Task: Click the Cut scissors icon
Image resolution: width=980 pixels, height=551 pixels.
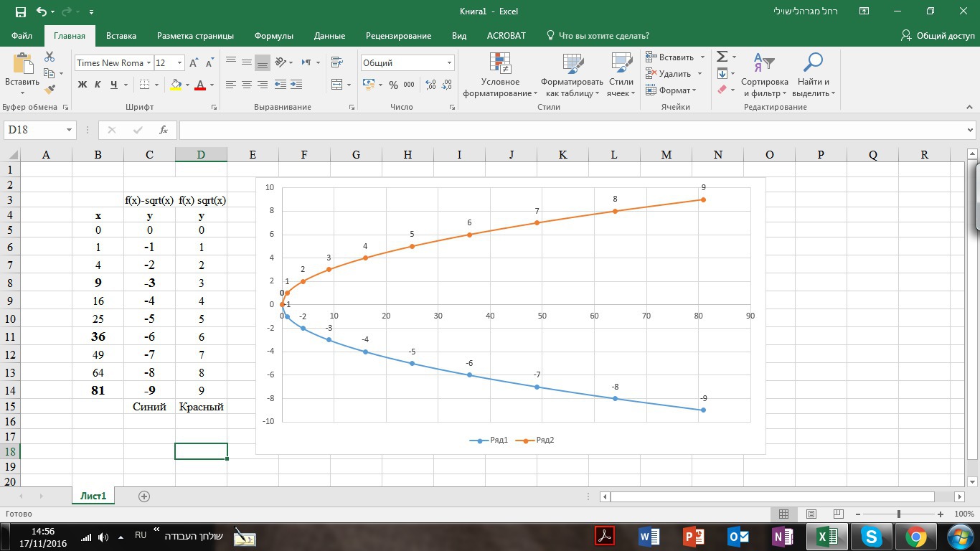Action: point(50,57)
